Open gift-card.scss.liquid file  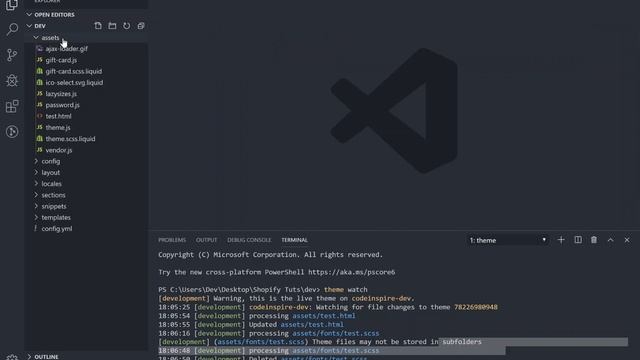pos(74,71)
